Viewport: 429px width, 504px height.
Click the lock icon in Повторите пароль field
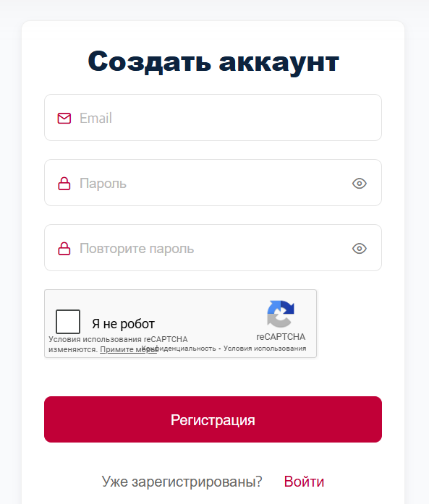click(64, 249)
